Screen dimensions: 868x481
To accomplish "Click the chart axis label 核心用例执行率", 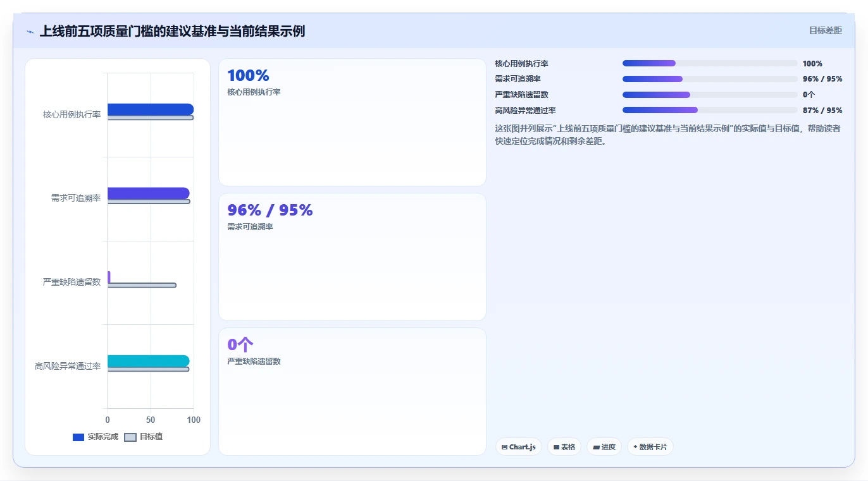I will tap(71, 114).
